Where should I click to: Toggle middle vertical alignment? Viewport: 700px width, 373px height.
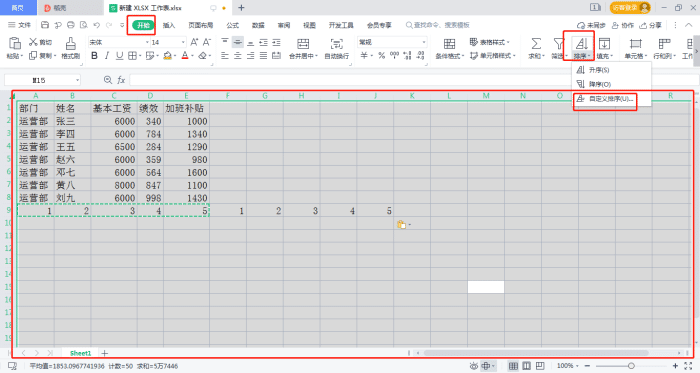(x=238, y=42)
